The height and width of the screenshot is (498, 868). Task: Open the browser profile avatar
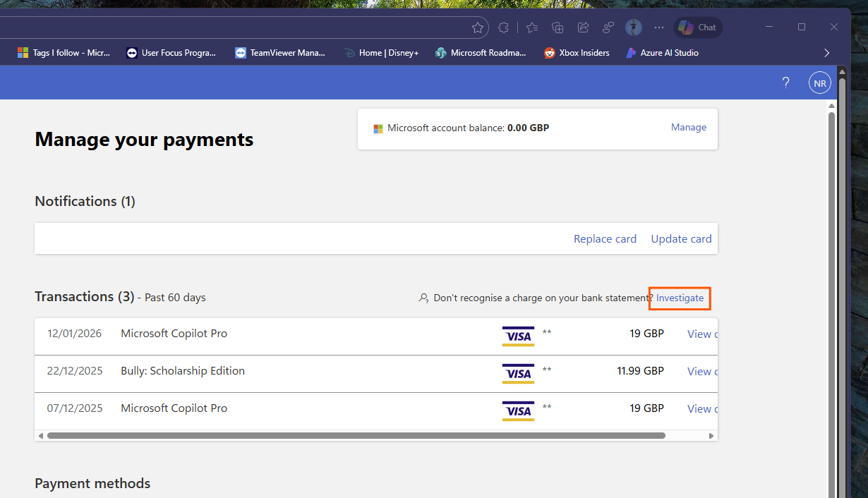point(634,28)
